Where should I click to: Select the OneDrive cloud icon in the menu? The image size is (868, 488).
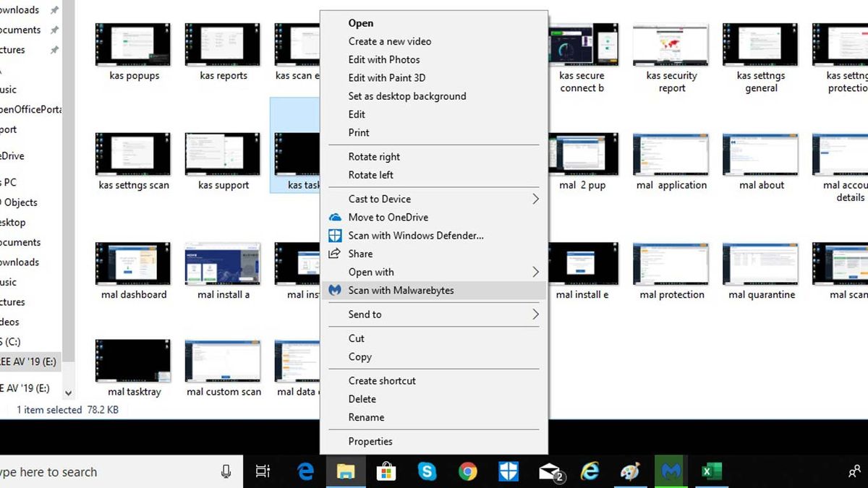click(x=334, y=217)
